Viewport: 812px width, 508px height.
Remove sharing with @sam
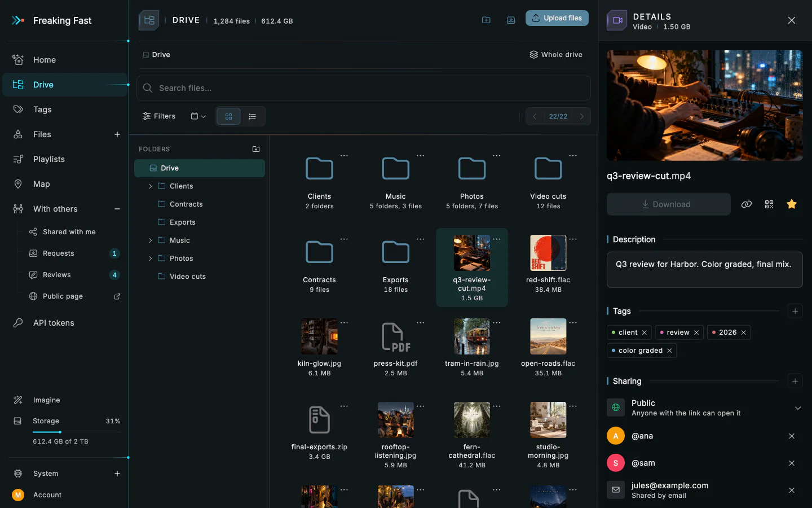point(792,463)
